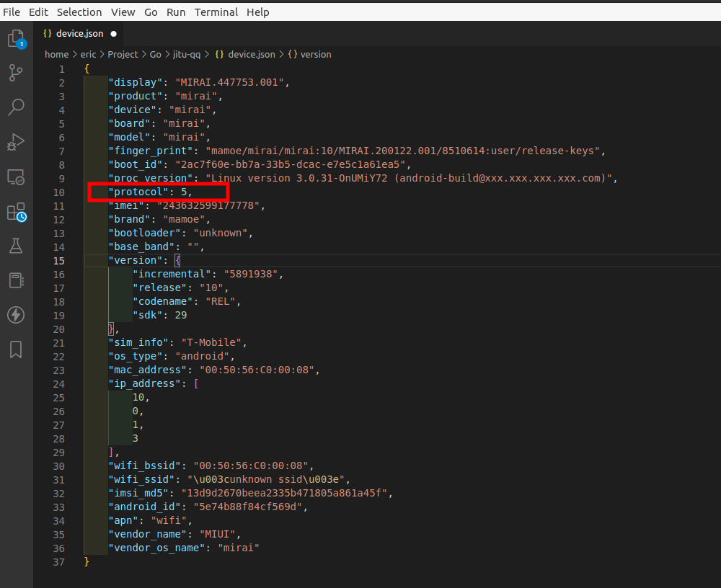
Task: Click the unsaved changes dot on device.json tab
Action: tap(114, 33)
